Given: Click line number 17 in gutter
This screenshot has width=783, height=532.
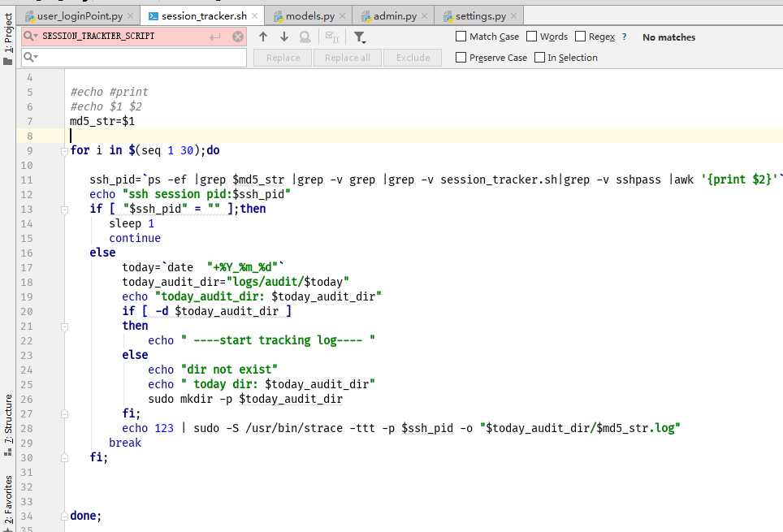Looking at the screenshot, I should pos(27,268).
